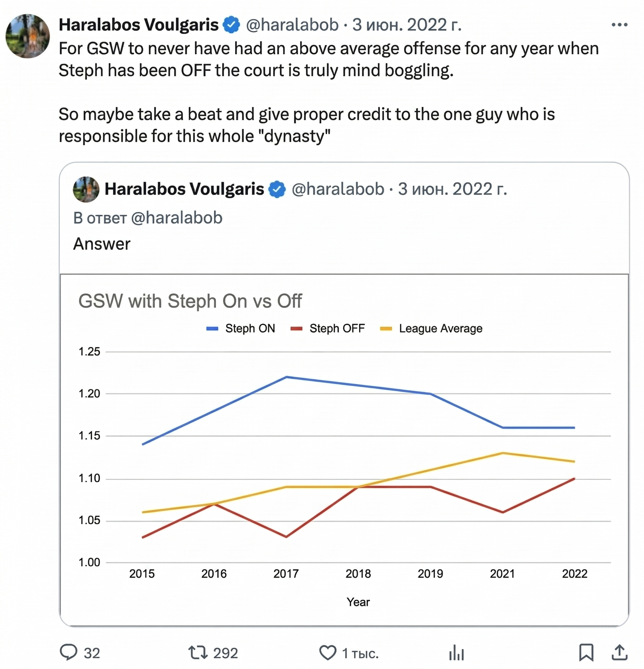
Task: Open the three-dot more options menu
Action: (619, 25)
